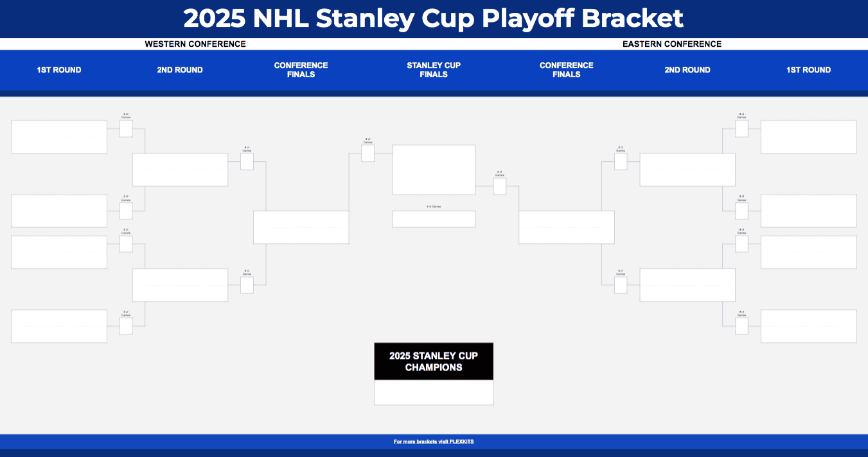
Task: Click games box for upper Western 2nd round
Action: 247,161
